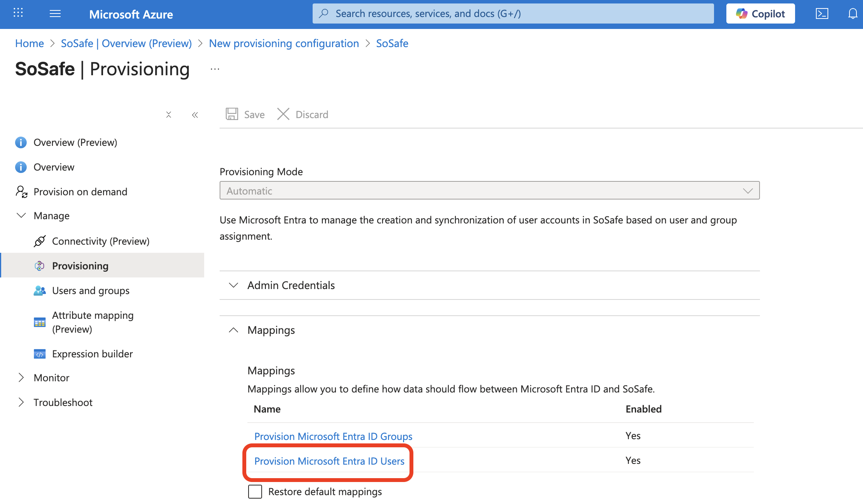Viewport: 863px width, 504px height.
Task: Click the Save disk icon
Action: pos(232,114)
